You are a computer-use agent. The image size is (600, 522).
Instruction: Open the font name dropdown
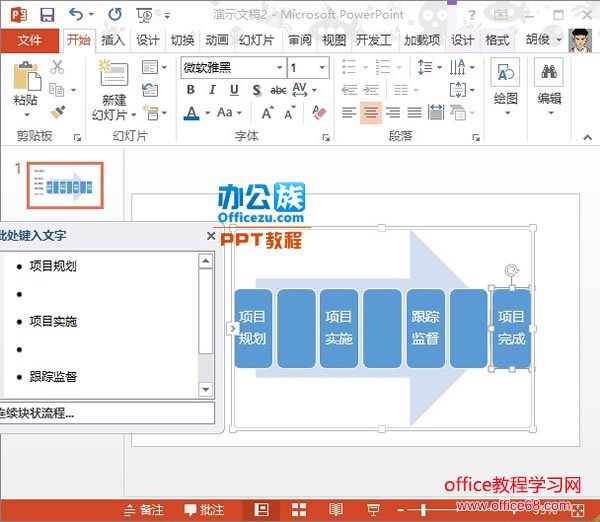[280, 68]
